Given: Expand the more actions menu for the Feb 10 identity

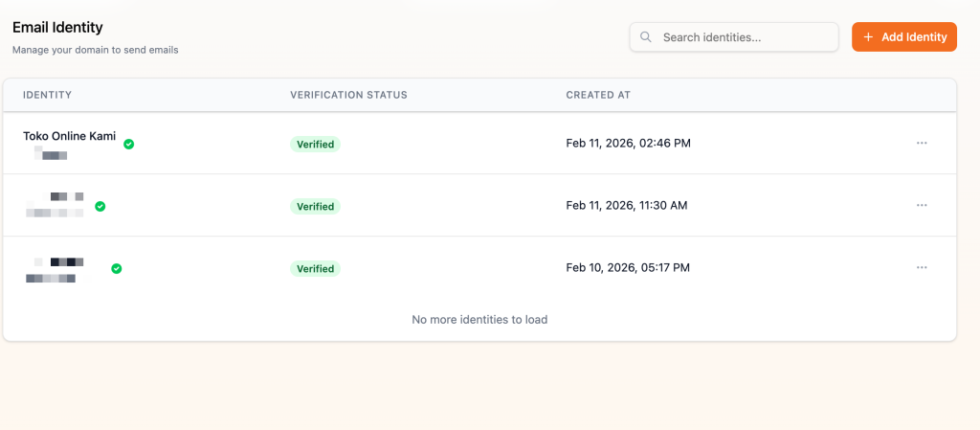Looking at the screenshot, I should [x=922, y=267].
